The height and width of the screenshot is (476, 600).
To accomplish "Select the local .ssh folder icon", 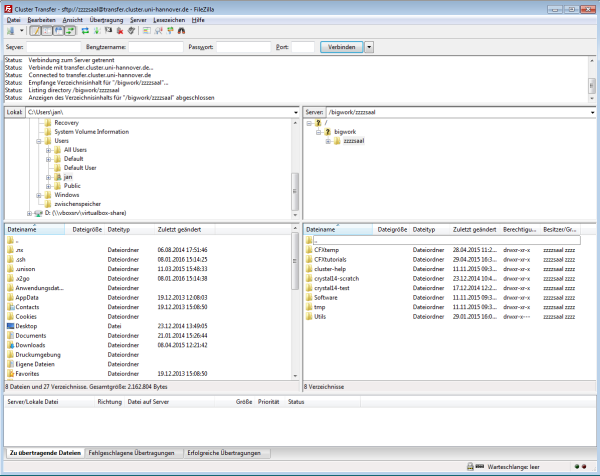I will coord(10,259).
